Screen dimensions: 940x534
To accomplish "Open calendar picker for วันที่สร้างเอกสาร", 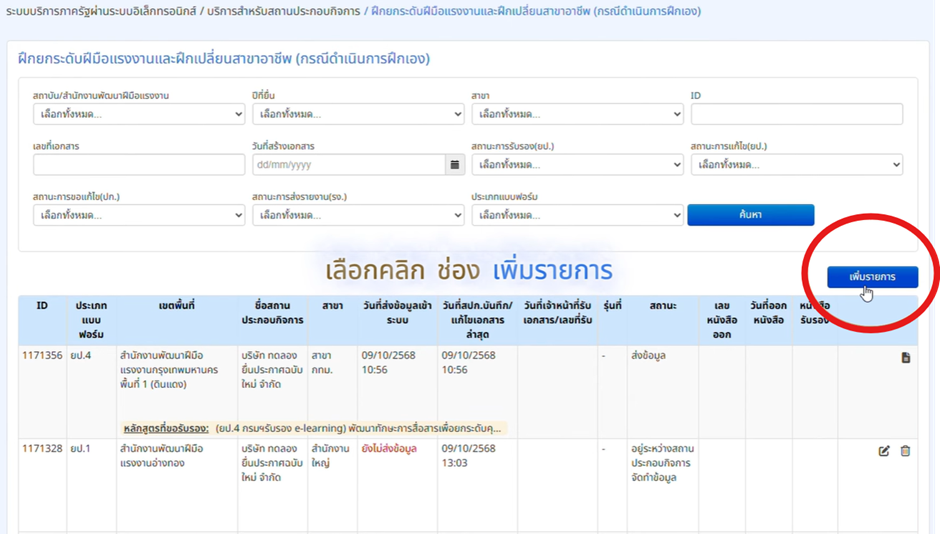I will point(455,164).
